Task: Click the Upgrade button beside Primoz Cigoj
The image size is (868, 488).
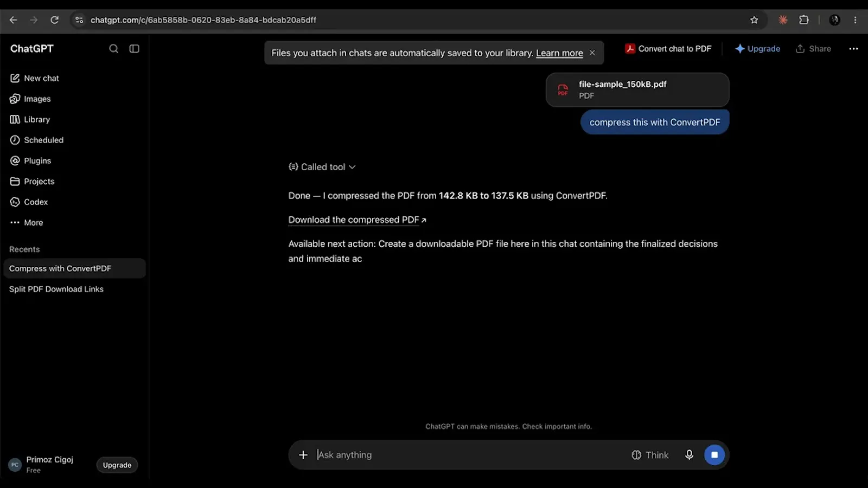Action: pos(117,465)
